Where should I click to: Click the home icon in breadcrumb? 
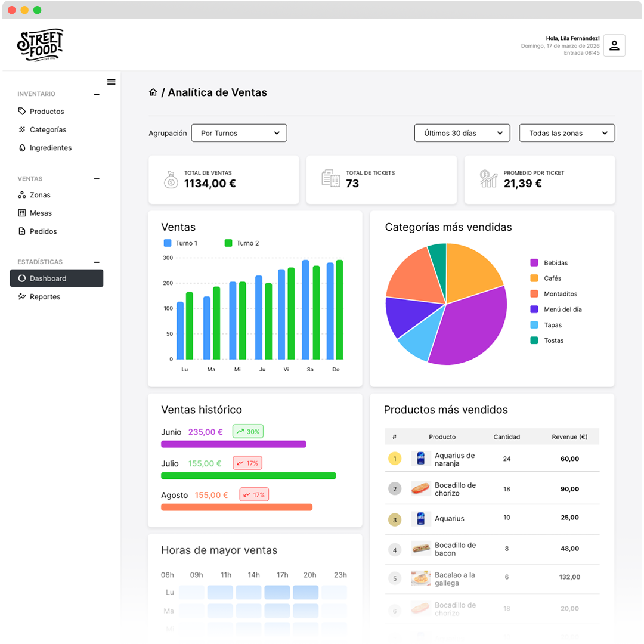click(153, 92)
